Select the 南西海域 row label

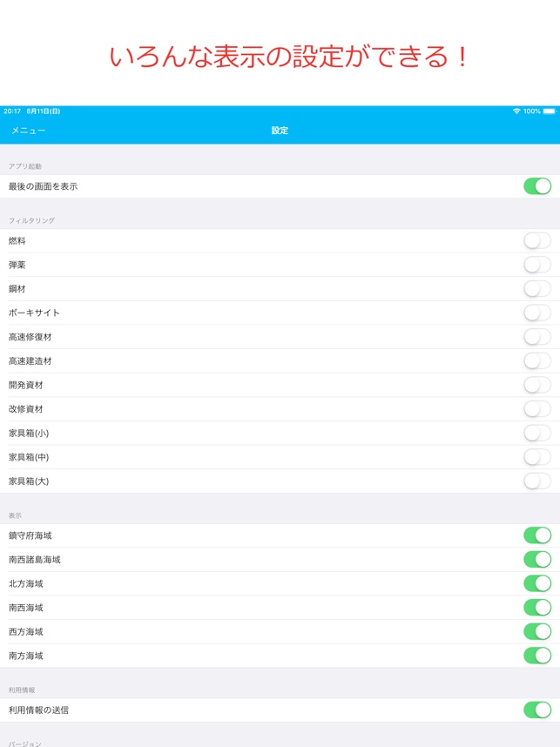(x=26, y=608)
